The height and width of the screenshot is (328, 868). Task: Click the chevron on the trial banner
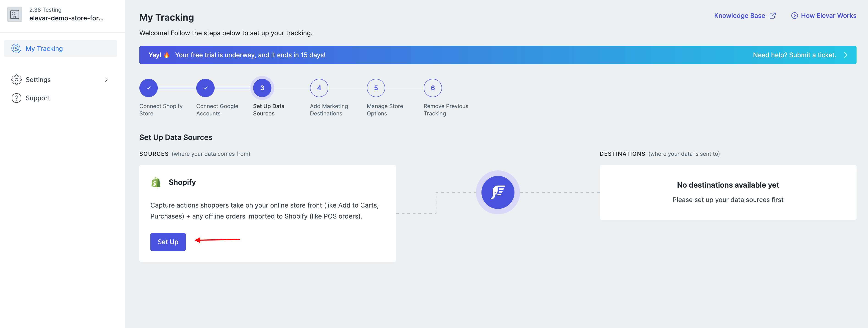pyautogui.click(x=845, y=55)
